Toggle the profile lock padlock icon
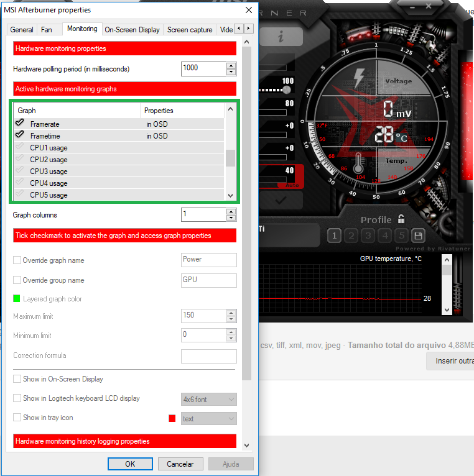474x476 pixels. (x=401, y=219)
